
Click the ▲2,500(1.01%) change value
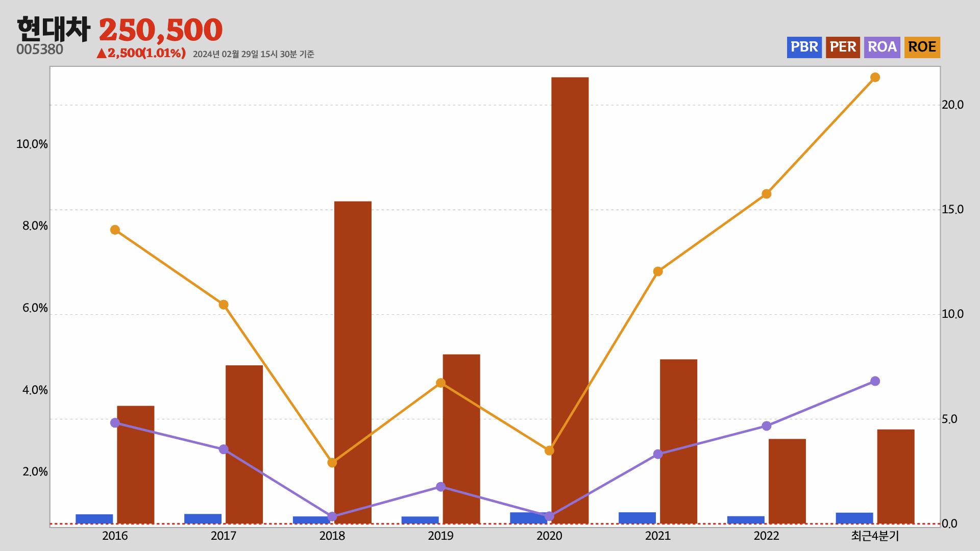click(x=141, y=53)
